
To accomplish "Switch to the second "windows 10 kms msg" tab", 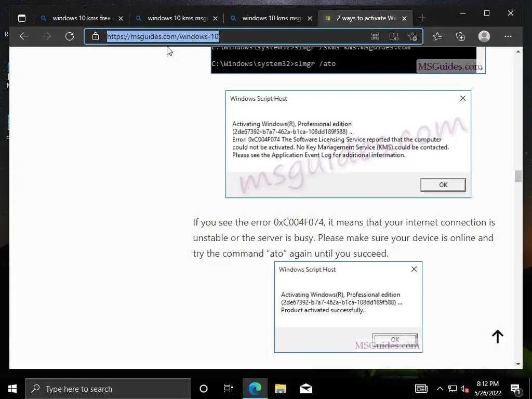I will 177,18.
